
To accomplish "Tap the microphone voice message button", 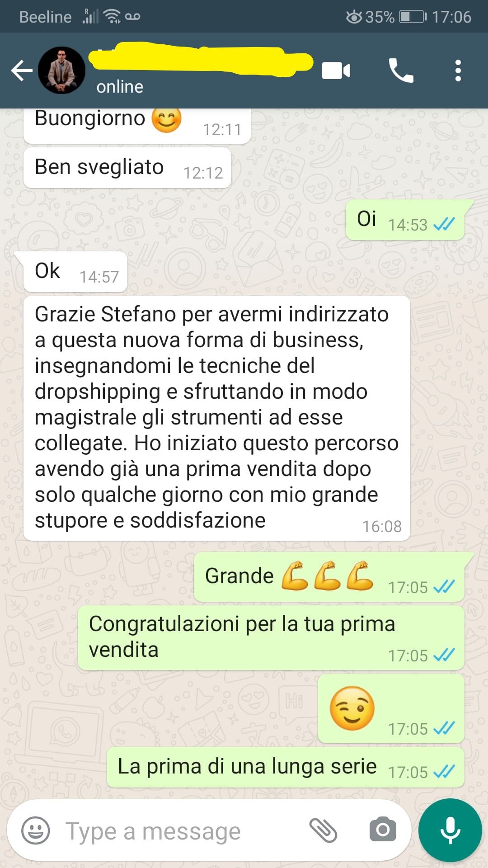I will [x=450, y=830].
